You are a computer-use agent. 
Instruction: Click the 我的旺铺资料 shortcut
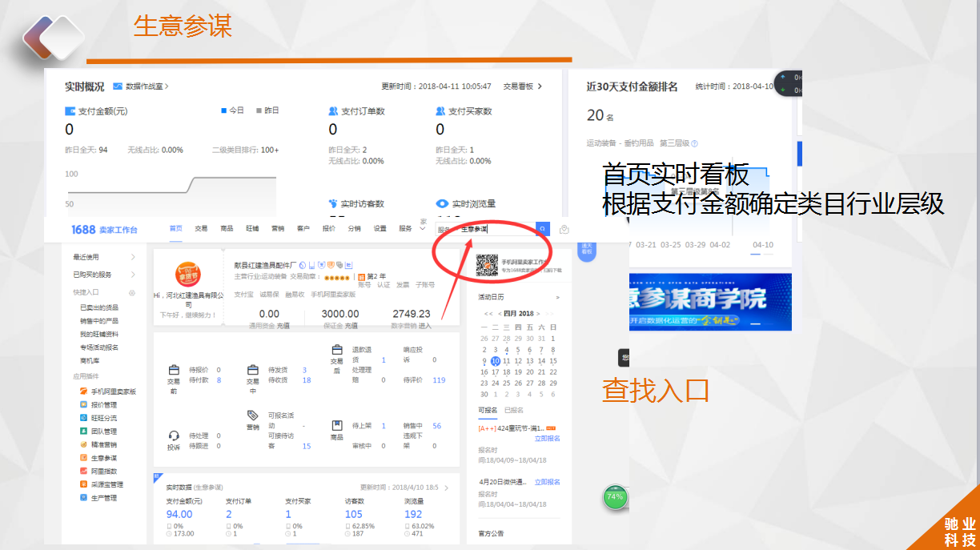tap(99, 334)
